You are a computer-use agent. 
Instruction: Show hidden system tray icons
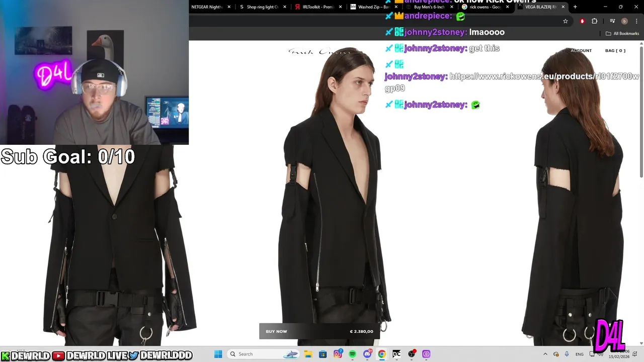[545, 354]
